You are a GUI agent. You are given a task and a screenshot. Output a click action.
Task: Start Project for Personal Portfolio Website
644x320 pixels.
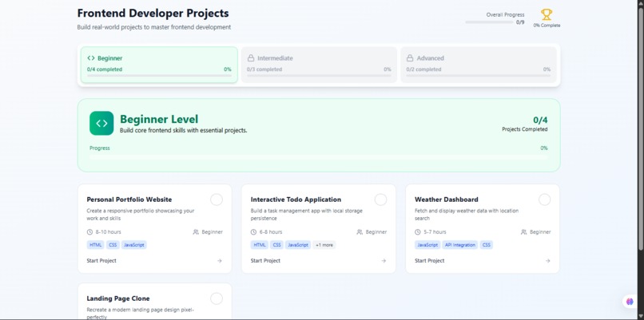(x=101, y=261)
